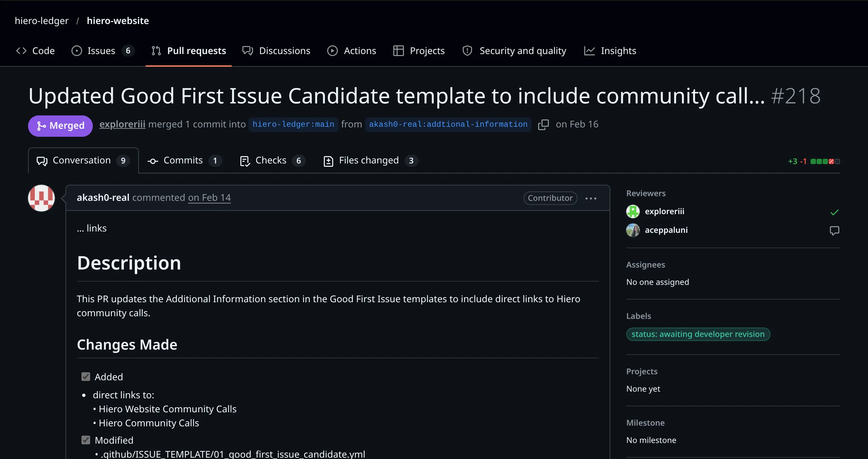The image size is (868, 459).
Task: Go to the Issues tab
Action: pos(103,50)
